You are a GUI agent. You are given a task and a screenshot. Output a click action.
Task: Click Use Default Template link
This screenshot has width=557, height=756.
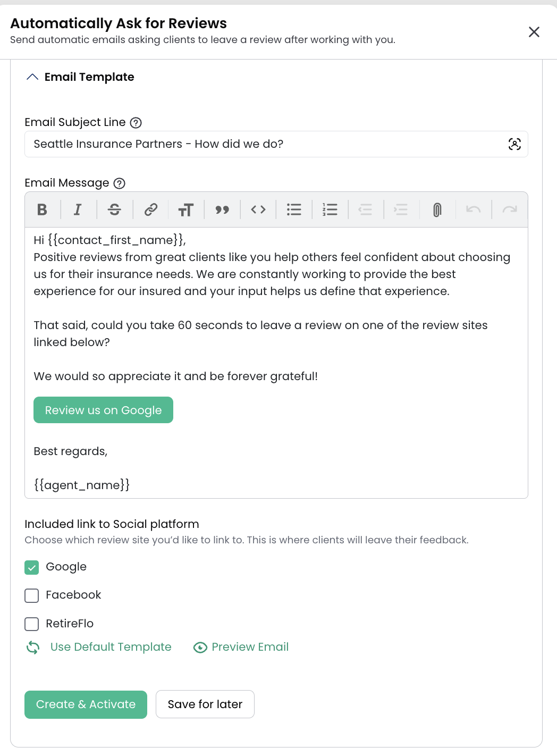click(x=111, y=647)
